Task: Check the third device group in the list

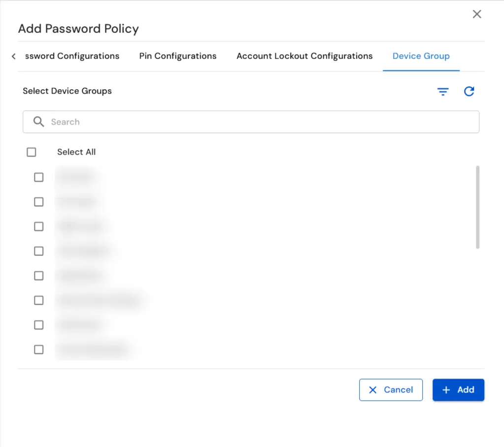Action: coord(38,226)
